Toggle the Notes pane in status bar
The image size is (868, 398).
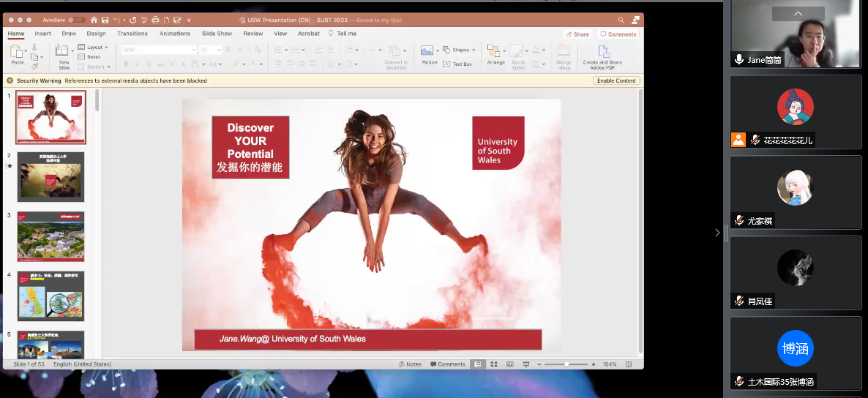[x=410, y=364]
